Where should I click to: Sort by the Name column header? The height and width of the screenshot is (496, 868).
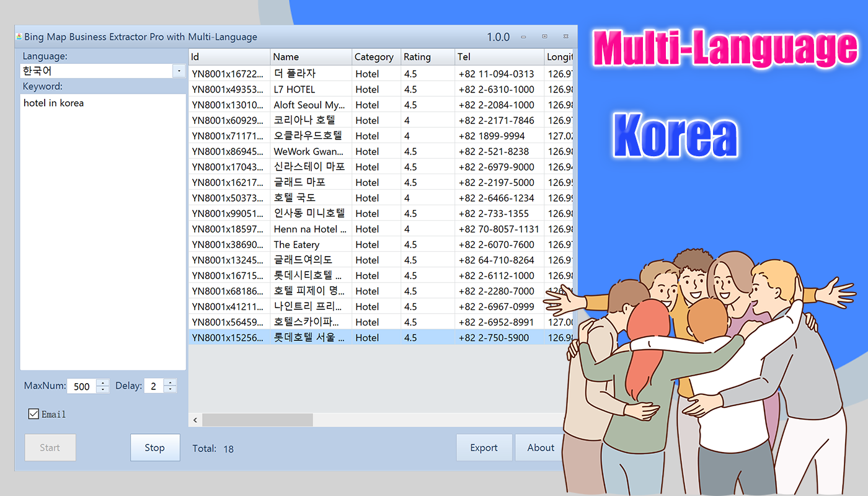[x=311, y=57]
